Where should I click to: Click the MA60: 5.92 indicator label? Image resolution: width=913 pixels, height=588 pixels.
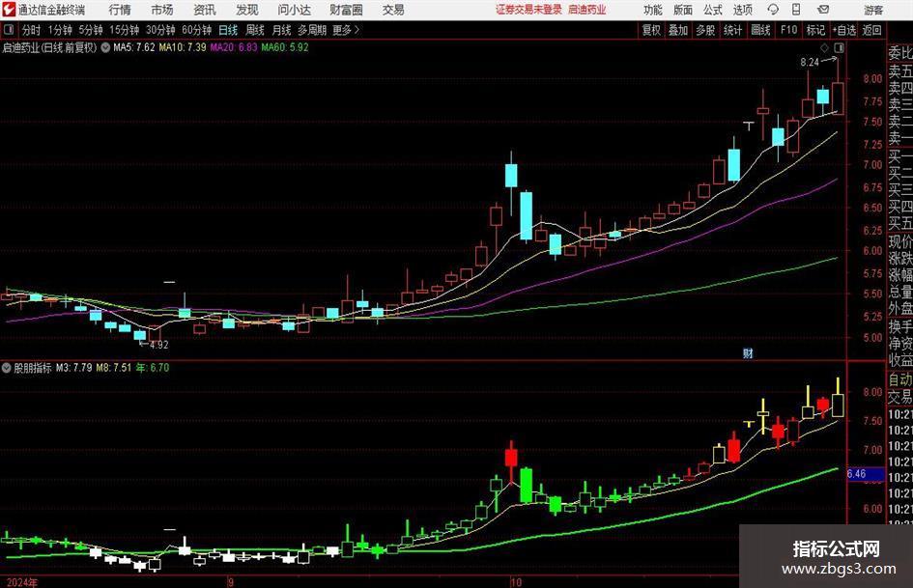pos(285,47)
